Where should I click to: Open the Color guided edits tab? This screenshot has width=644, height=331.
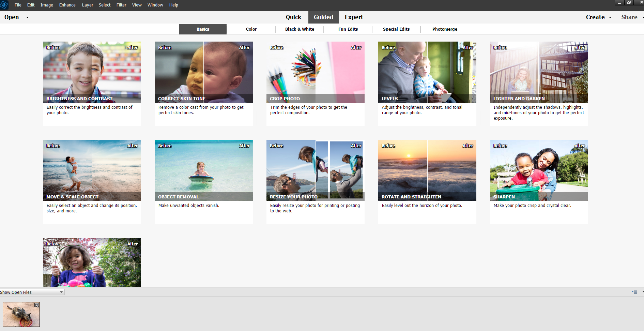[251, 29]
